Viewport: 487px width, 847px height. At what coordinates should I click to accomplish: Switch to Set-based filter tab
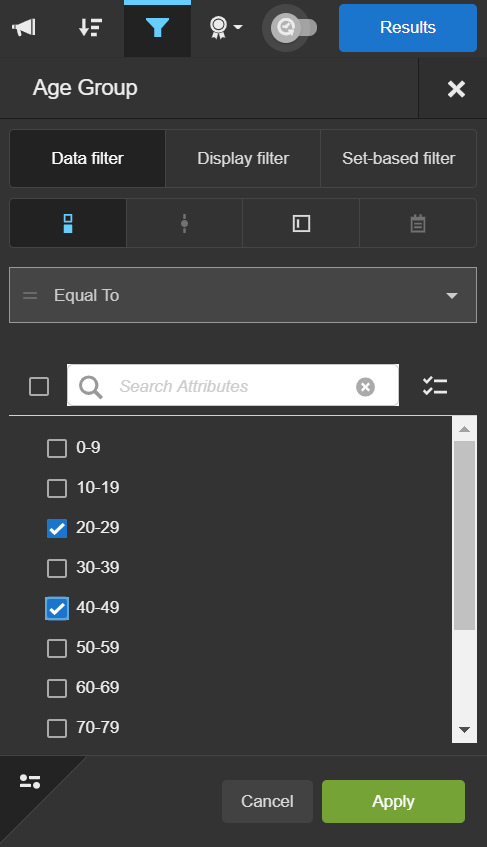[x=398, y=158]
